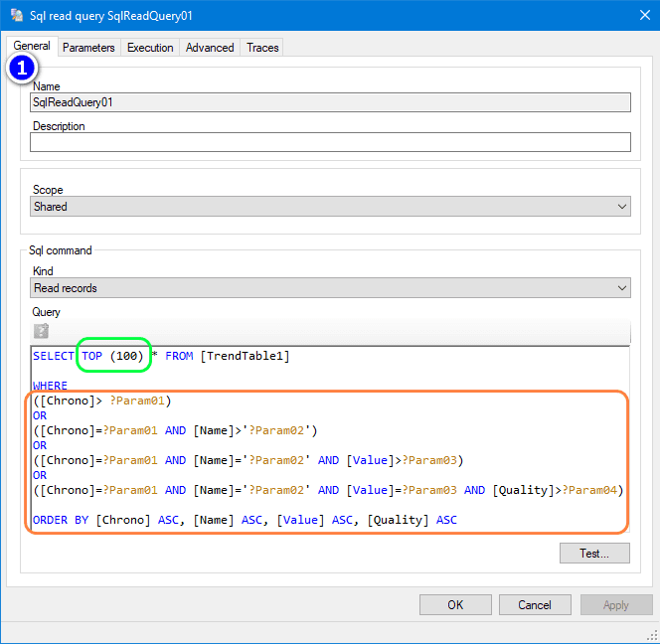660x644 pixels.
Task: Show the Traces tab
Action: click(x=262, y=48)
